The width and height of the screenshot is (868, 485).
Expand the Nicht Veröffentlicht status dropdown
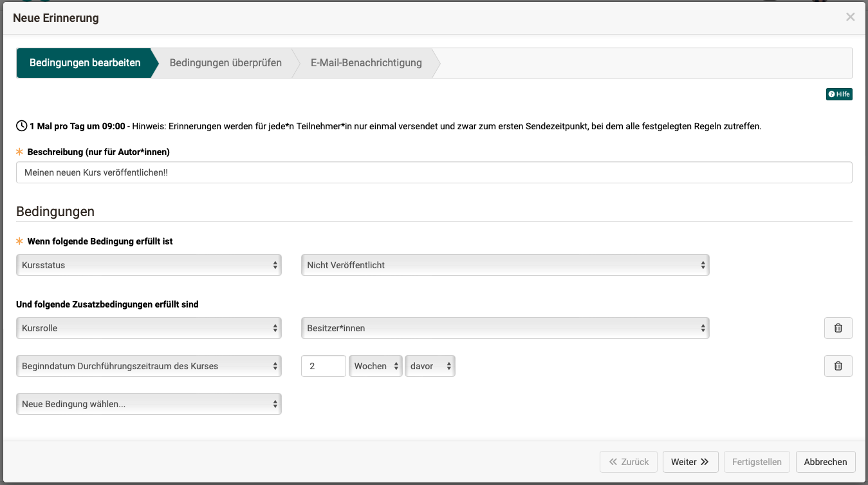coord(504,265)
